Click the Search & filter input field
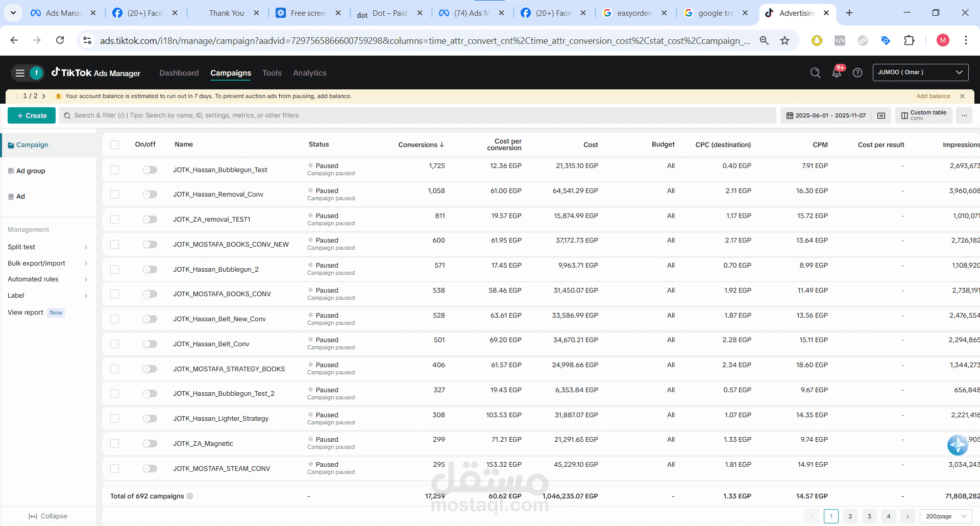The image size is (980, 526). (x=418, y=115)
